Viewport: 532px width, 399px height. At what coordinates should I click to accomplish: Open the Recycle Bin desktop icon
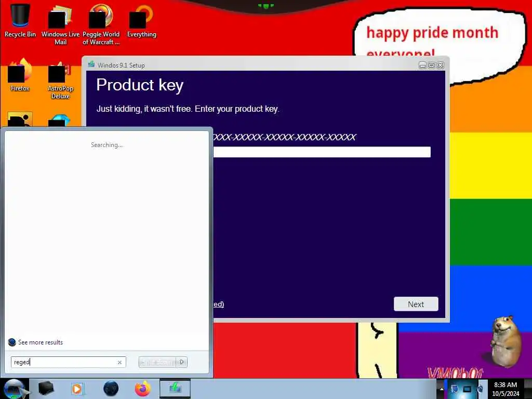(20, 20)
